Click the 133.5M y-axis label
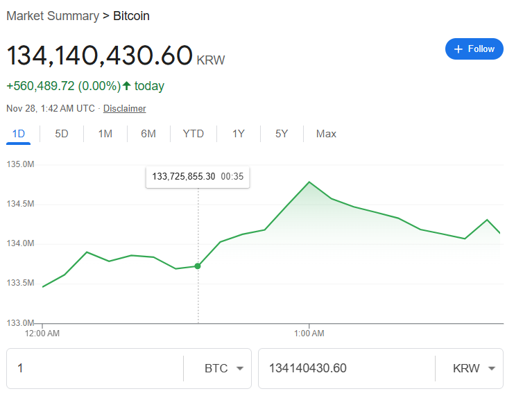Viewport: 532px width, 398px height. point(20,283)
